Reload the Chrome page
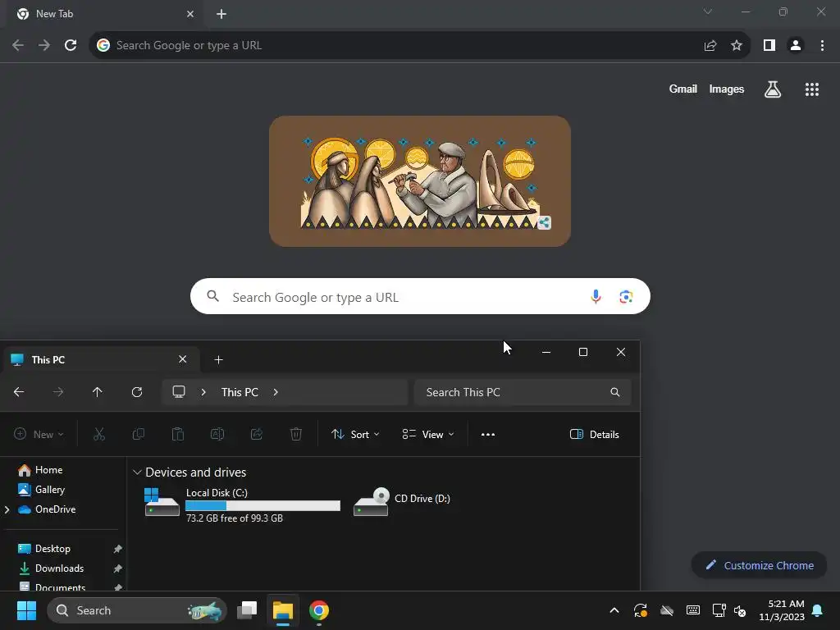The height and width of the screenshot is (630, 840). coord(71,46)
